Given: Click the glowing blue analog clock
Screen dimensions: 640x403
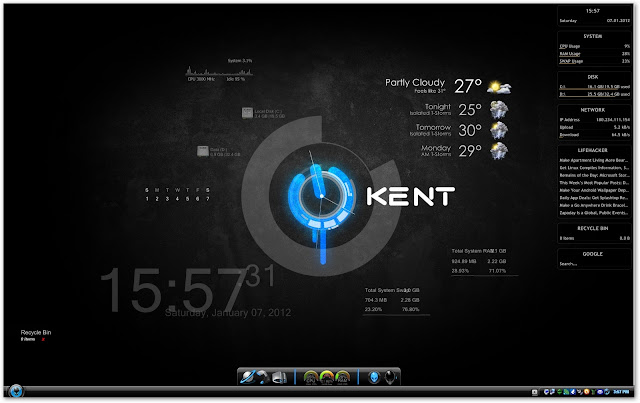Looking at the screenshot, I should point(321,197).
